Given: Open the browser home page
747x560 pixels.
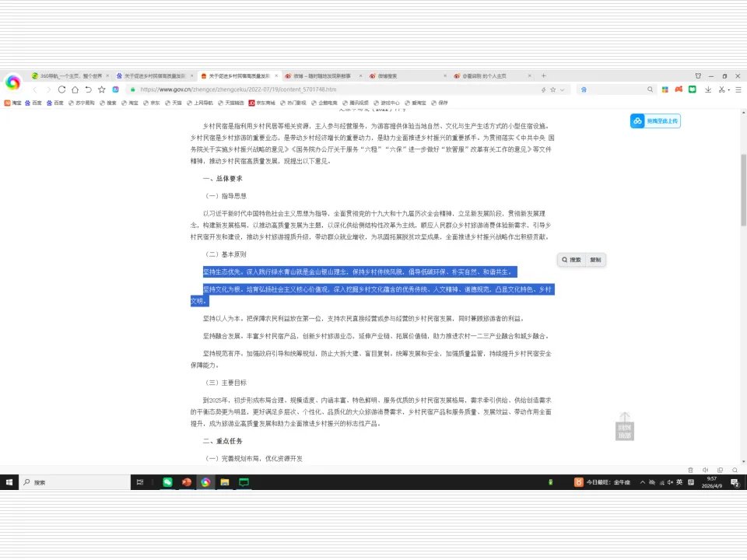Looking at the screenshot, I should (74, 89).
